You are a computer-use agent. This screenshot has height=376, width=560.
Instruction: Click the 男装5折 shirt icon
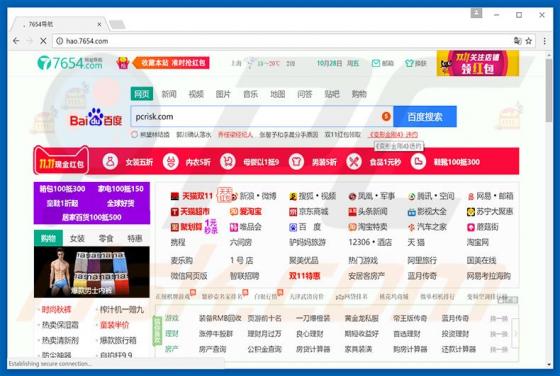click(x=296, y=162)
